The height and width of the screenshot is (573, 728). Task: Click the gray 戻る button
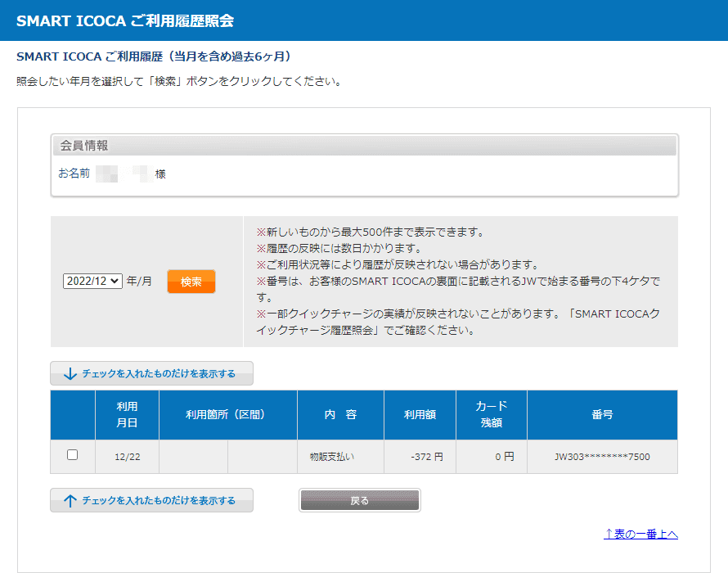coord(359,500)
